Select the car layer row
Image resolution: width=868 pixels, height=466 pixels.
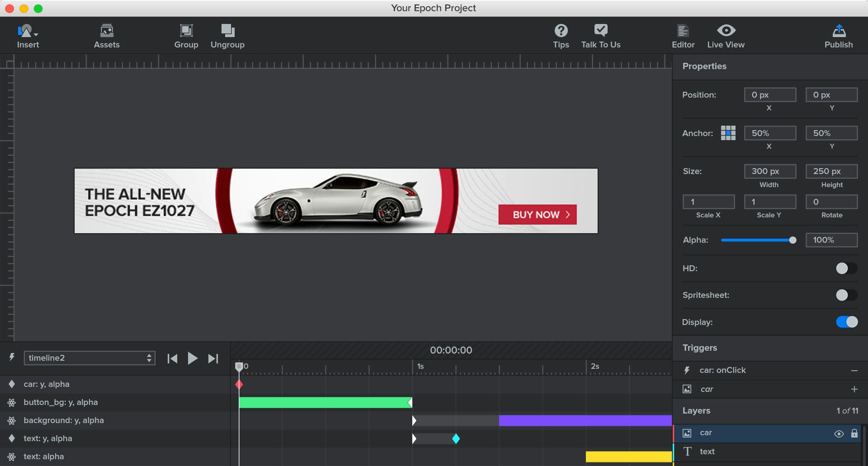[767, 433]
